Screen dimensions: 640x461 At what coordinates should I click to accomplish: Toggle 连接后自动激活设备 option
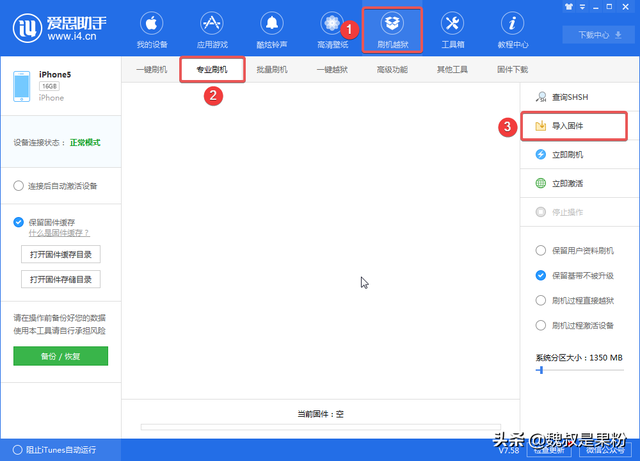[18, 186]
